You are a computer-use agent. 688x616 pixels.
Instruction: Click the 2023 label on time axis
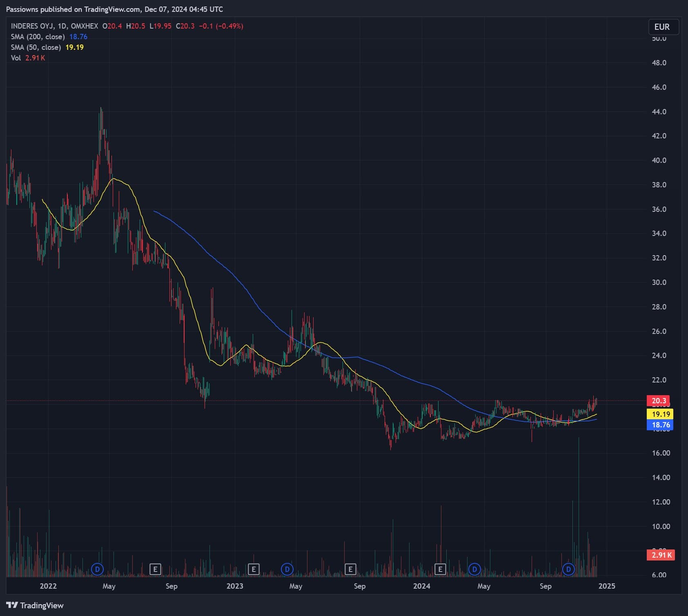[x=234, y=586]
